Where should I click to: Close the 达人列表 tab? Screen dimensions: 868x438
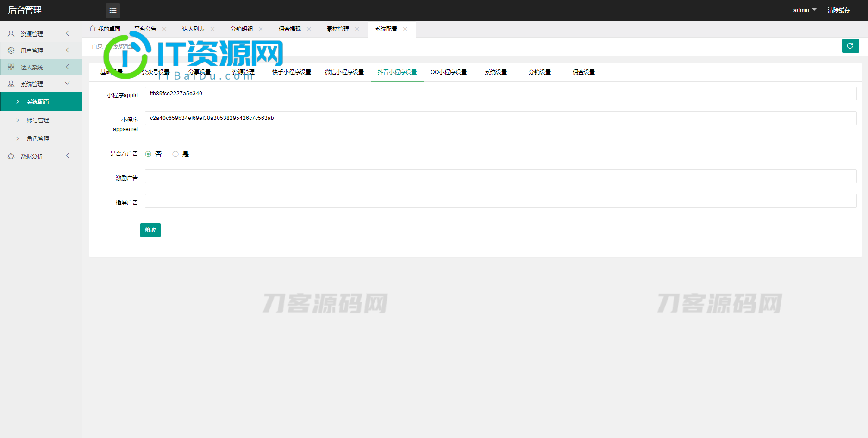click(x=212, y=29)
